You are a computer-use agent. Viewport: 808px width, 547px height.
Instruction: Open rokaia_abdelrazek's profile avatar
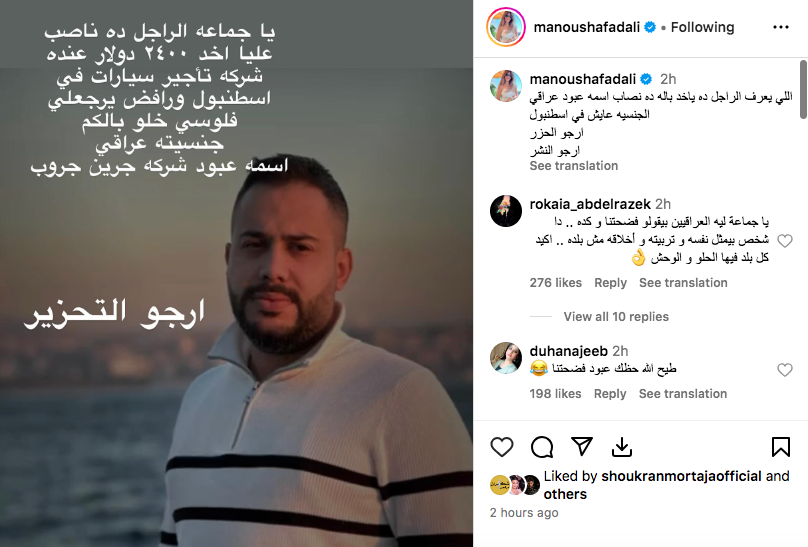506,211
